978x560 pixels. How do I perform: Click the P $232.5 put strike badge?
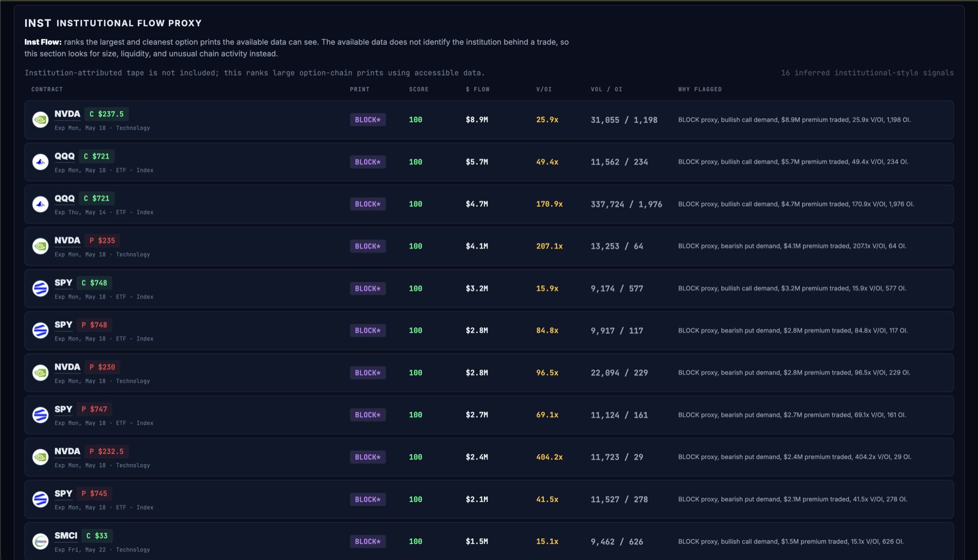tap(106, 451)
